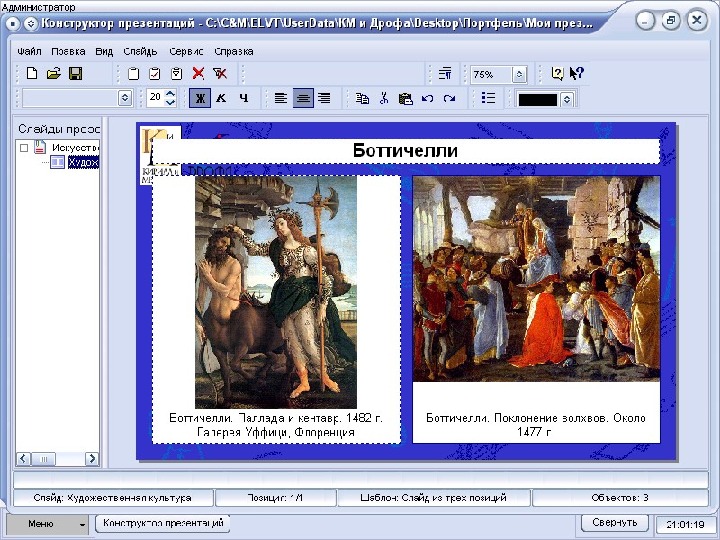Save the presentation with floppy icon
720x540 pixels.
(x=75, y=73)
